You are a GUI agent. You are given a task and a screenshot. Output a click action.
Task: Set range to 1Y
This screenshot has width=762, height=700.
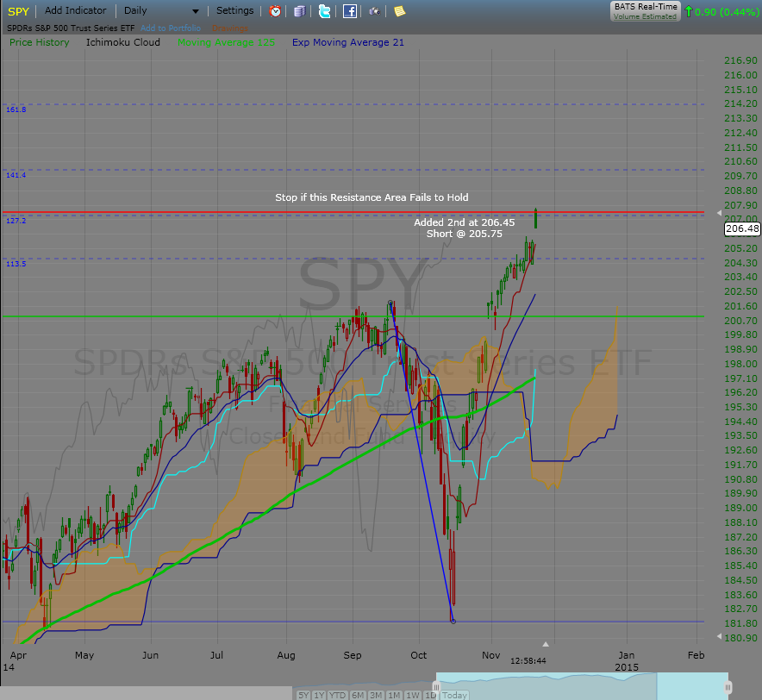click(319, 695)
